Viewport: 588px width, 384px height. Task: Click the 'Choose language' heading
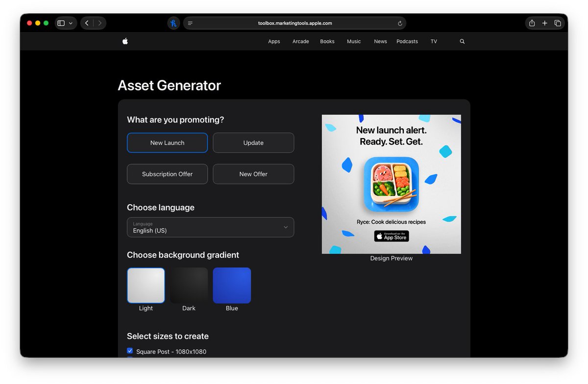(x=161, y=208)
